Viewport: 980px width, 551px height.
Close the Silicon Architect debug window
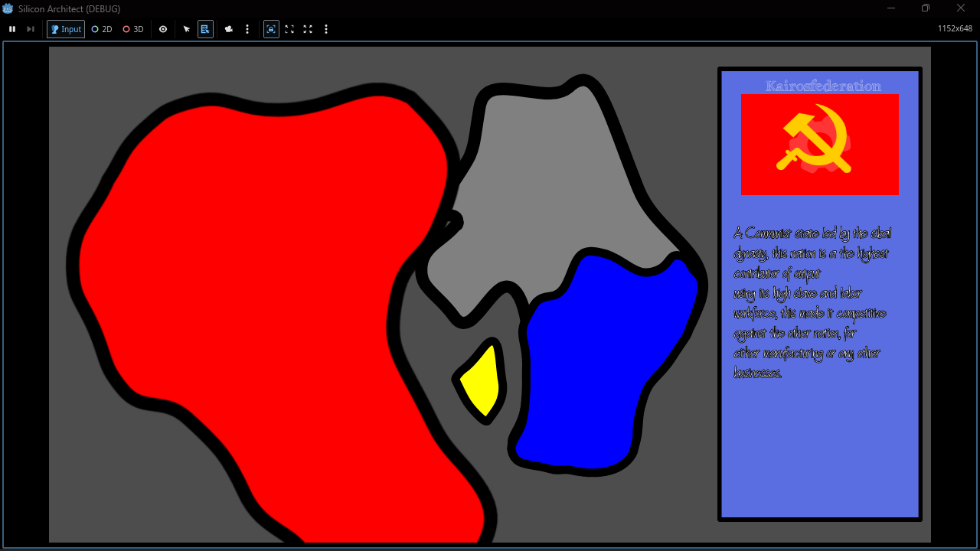pos(961,8)
